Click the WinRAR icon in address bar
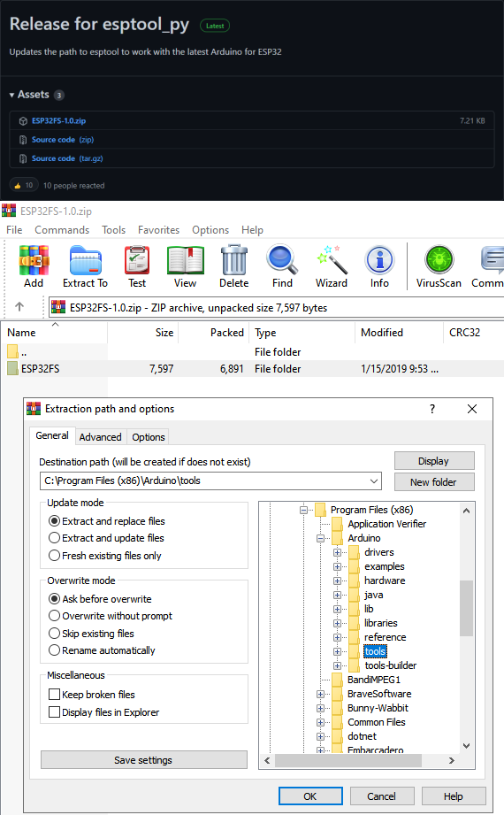The image size is (504, 815). (58, 307)
